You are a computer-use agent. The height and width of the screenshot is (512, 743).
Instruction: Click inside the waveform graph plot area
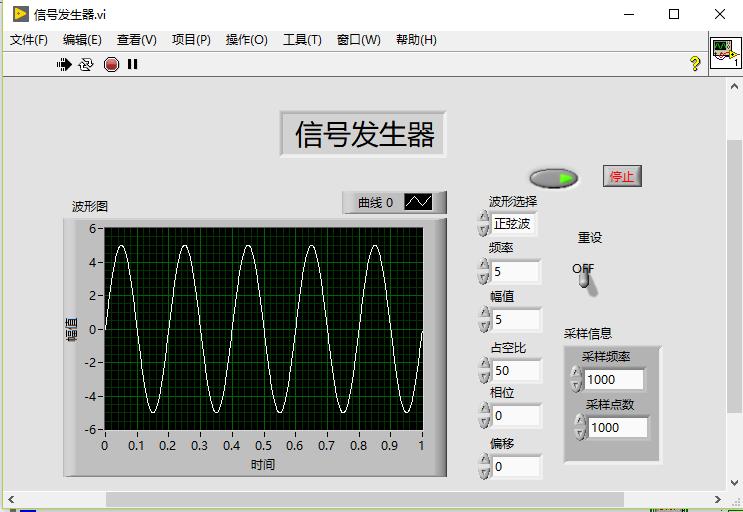263,329
